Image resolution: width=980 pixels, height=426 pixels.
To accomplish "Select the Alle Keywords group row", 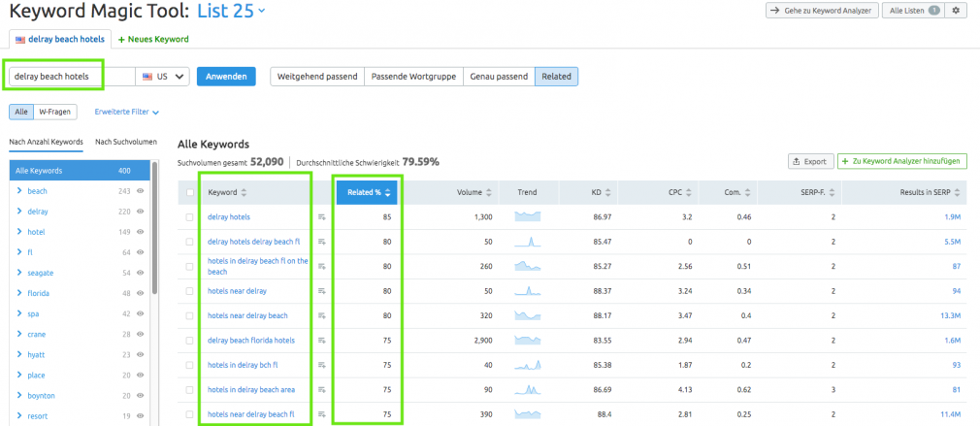I will coord(80,171).
